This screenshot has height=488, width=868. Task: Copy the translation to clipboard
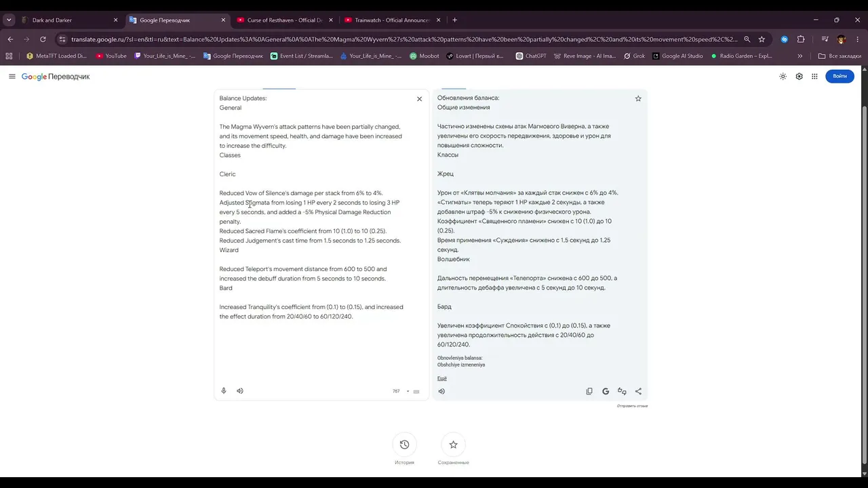click(x=589, y=391)
